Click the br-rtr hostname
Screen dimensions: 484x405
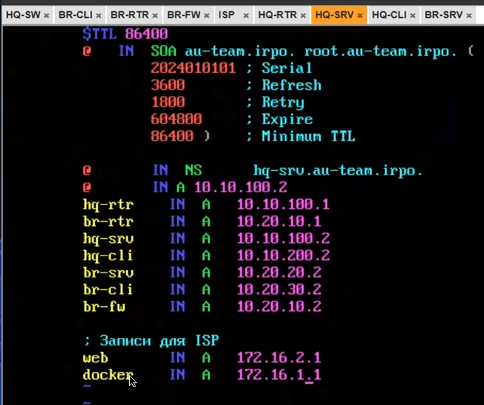coord(108,221)
